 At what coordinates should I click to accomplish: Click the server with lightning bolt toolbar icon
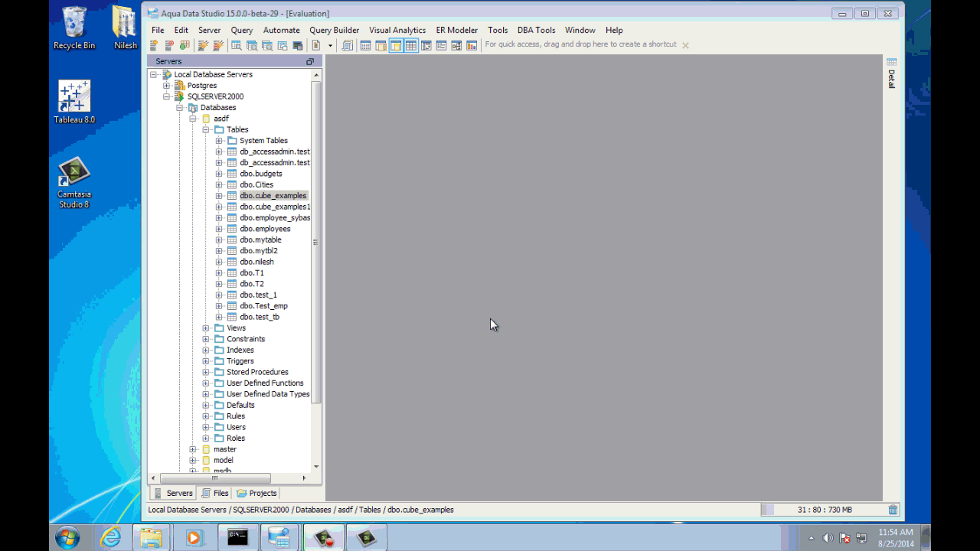point(154,46)
